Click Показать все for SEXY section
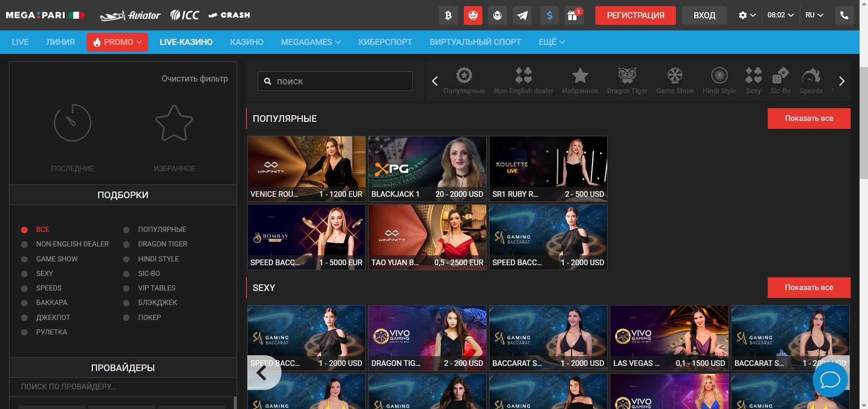The height and width of the screenshot is (409, 868). (809, 288)
